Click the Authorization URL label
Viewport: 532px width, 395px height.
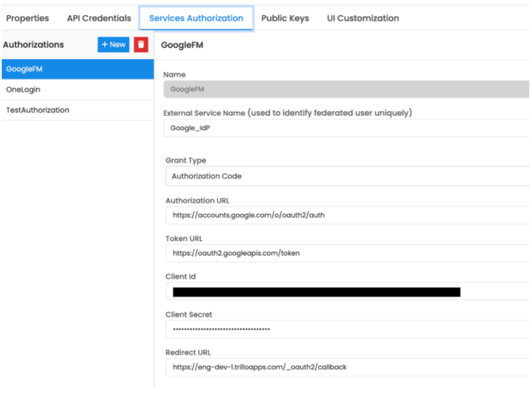tap(197, 201)
